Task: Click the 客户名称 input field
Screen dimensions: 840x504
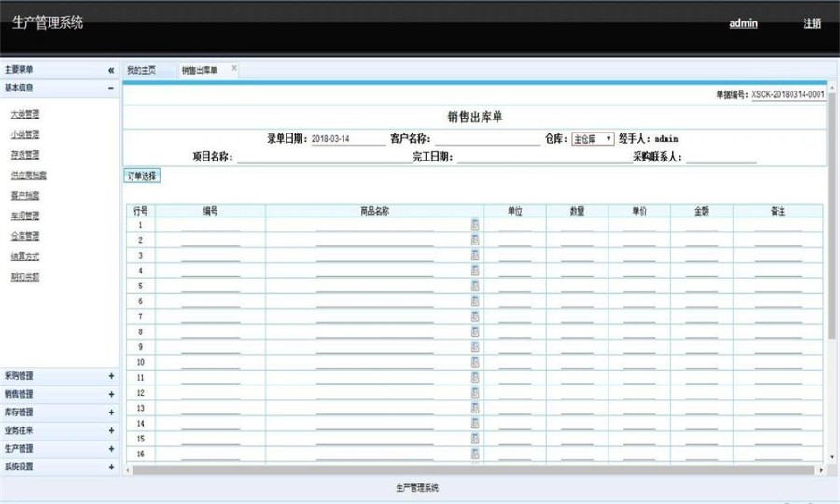Action: pyautogui.click(x=487, y=139)
